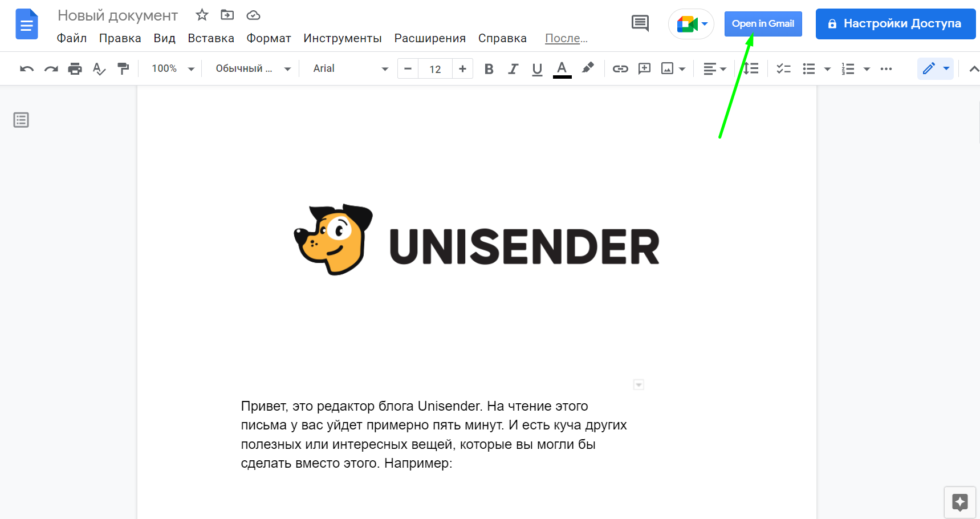
Task: Open the Расширения menu
Action: click(430, 38)
